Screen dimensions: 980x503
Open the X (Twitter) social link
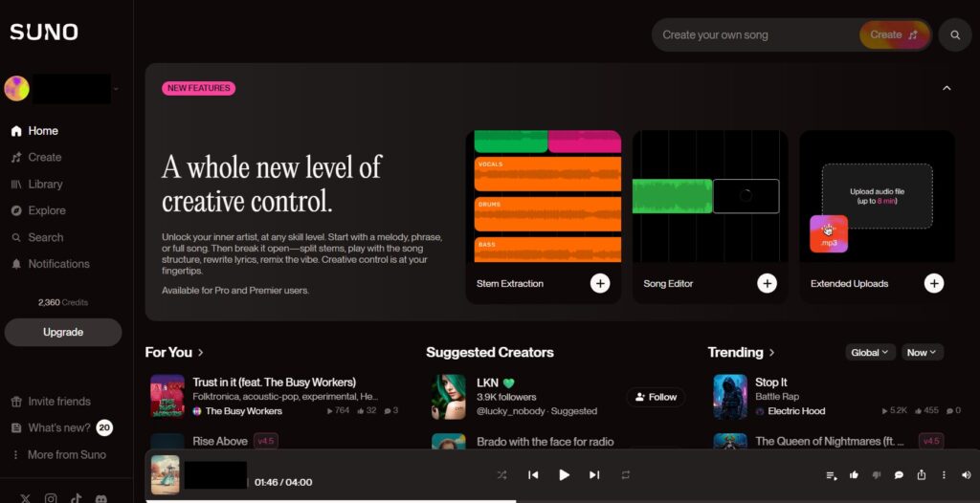tap(25, 498)
